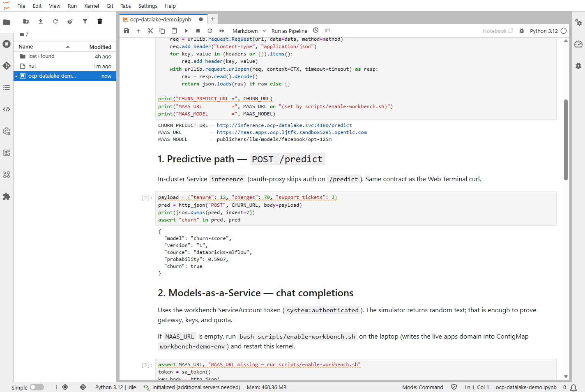The image size is (585, 392).
Task: Click the notebook vertical scrollbar thumb
Action: 566,140
